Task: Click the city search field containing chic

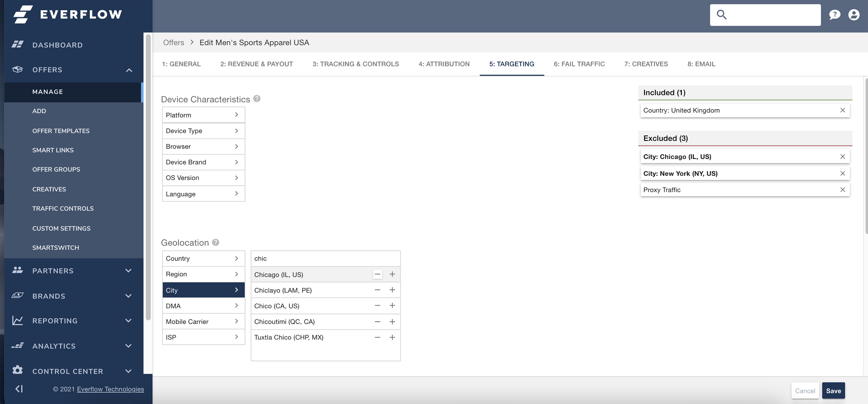Action: (x=325, y=258)
